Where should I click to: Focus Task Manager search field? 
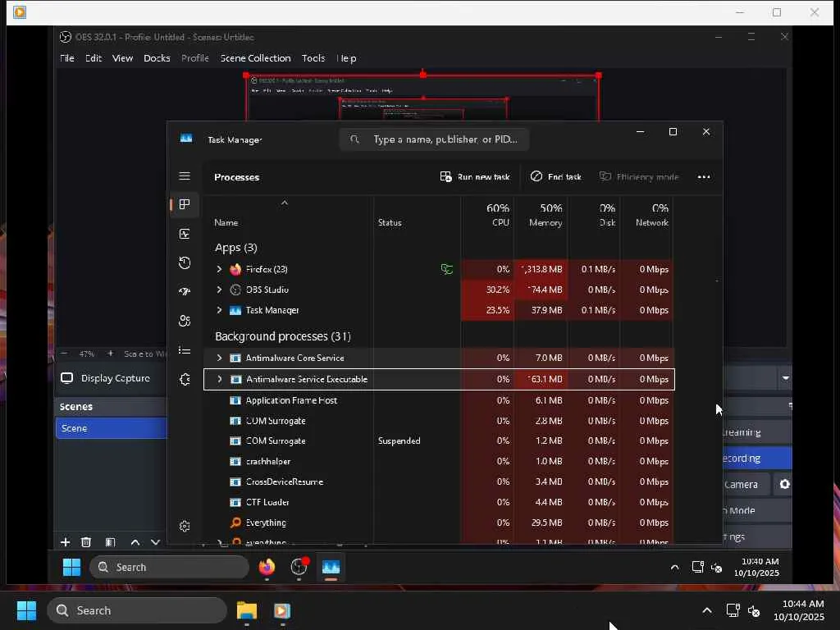(435, 139)
